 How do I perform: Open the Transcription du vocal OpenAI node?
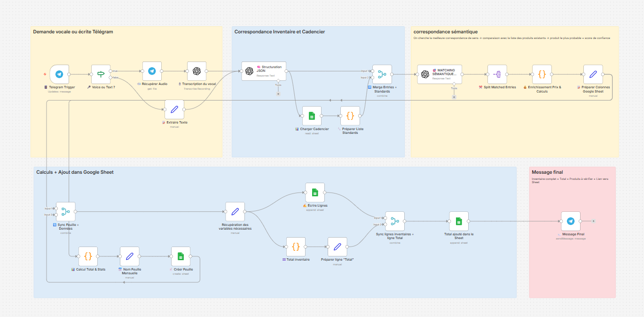point(196,71)
